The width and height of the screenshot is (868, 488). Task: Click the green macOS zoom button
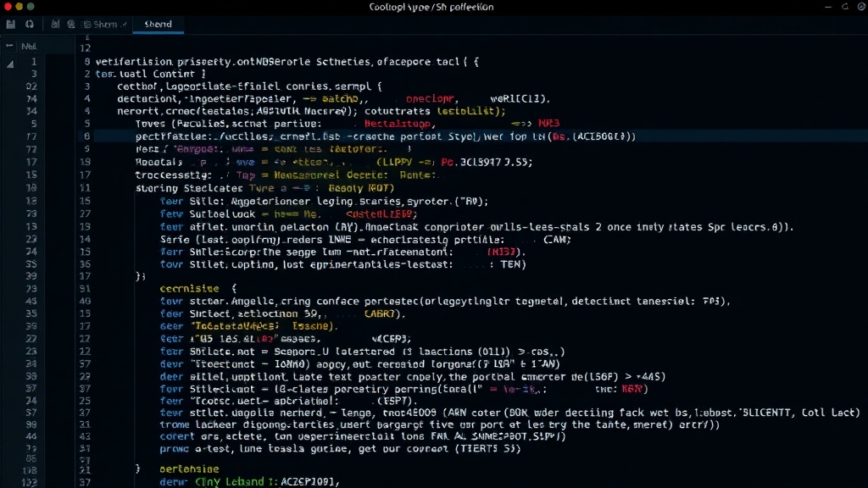(x=31, y=7)
